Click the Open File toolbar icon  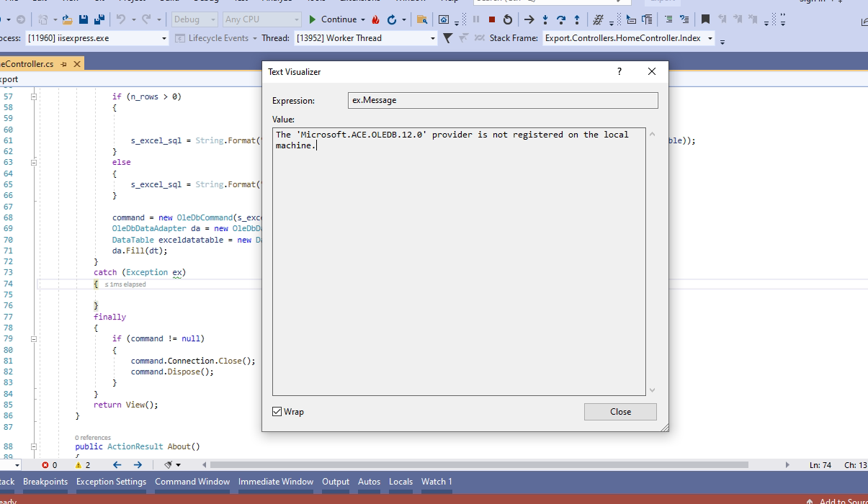67,19
